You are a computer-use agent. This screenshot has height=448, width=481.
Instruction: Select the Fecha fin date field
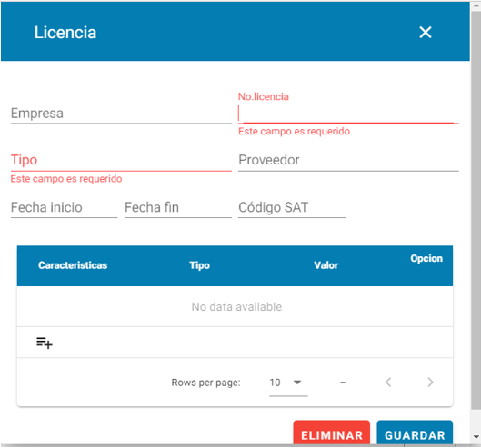point(178,207)
